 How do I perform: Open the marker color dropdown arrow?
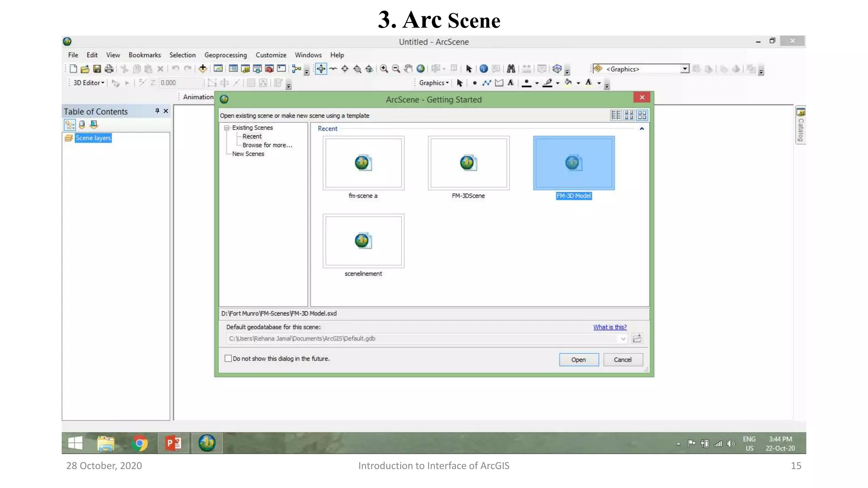tap(537, 83)
